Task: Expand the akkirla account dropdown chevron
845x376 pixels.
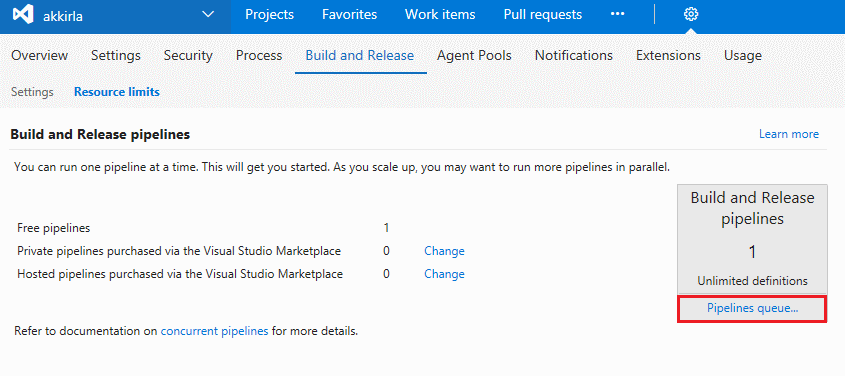Action: point(208,15)
